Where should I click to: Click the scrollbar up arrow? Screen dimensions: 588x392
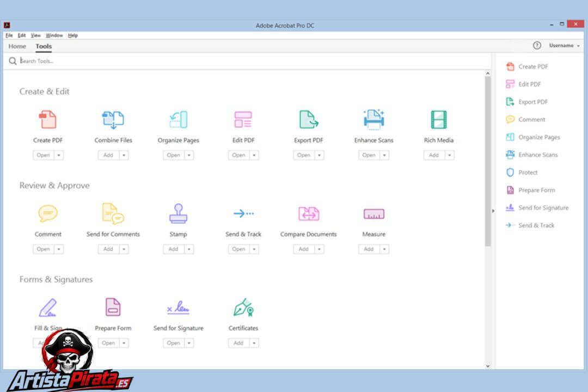487,73
